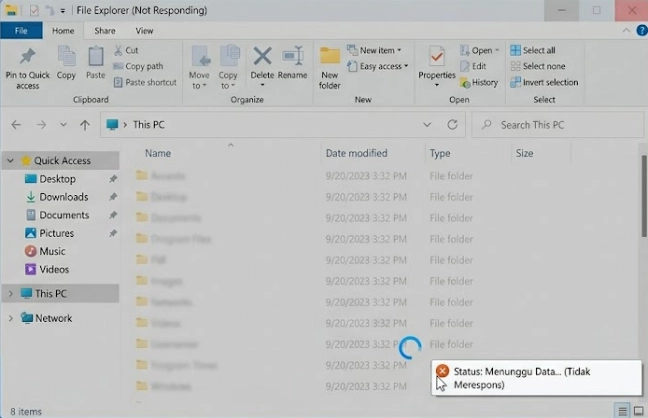Image resolution: width=648 pixels, height=418 pixels.
Task: Click the red error icon in status tooltip
Action: point(442,371)
